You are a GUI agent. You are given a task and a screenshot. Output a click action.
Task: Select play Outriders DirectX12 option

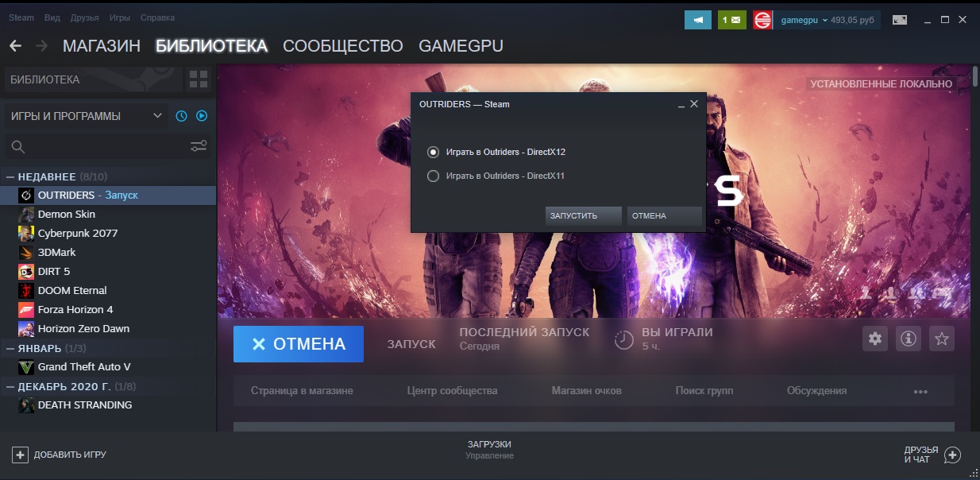[496, 152]
